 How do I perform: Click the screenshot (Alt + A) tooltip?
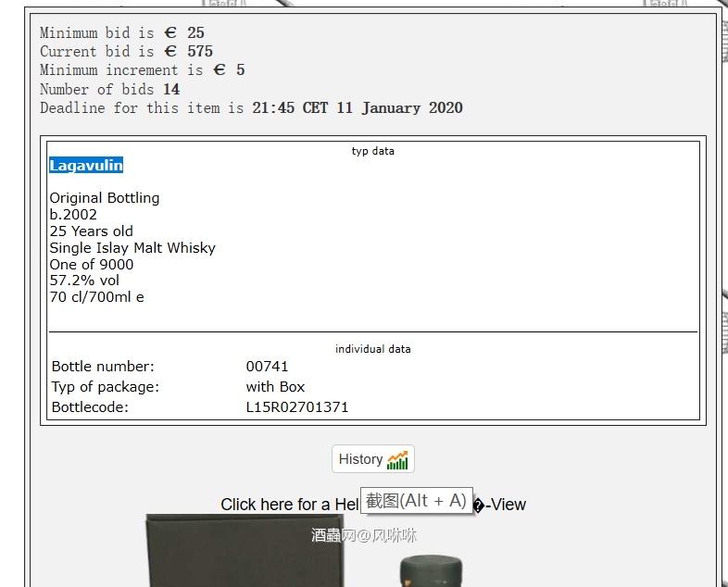416,501
